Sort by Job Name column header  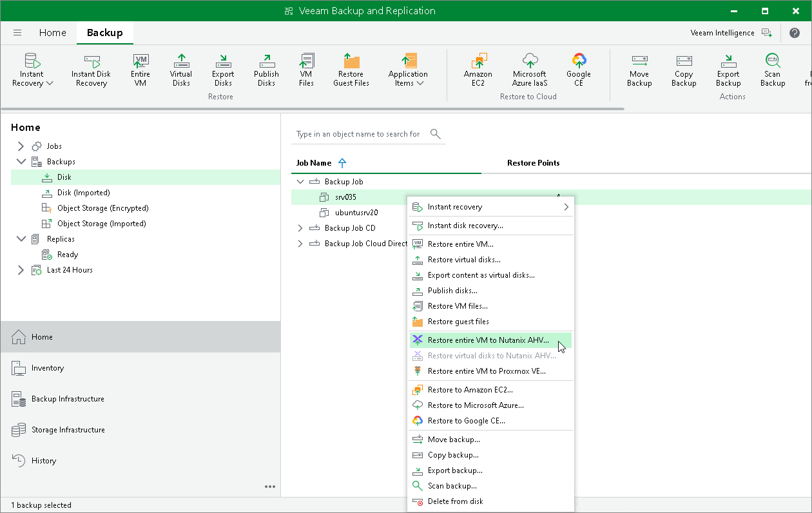314,163
